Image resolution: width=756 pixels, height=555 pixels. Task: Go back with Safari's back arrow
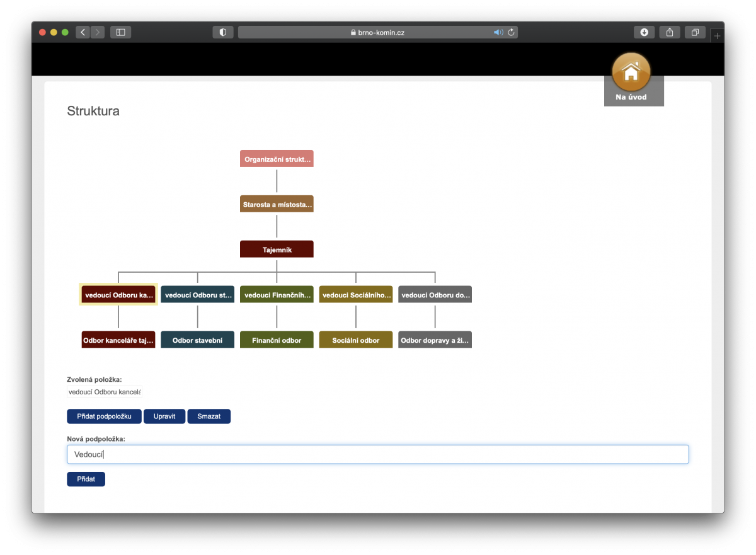pyautogui.click(x=83, y=32)
